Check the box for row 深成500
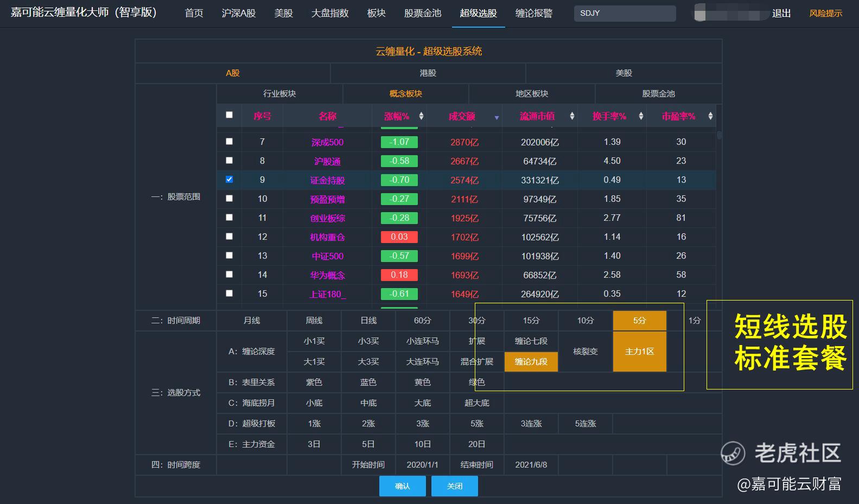 click(229, 142)
